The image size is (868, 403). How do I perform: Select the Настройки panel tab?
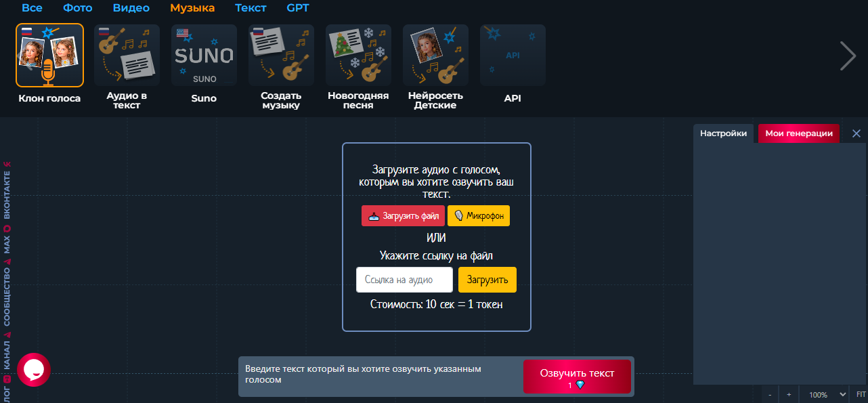tap(723, 133)
